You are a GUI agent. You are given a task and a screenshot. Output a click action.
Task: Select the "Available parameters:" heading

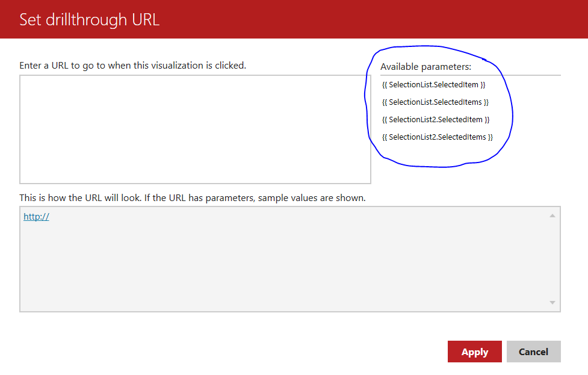click(x=426, y=67)
